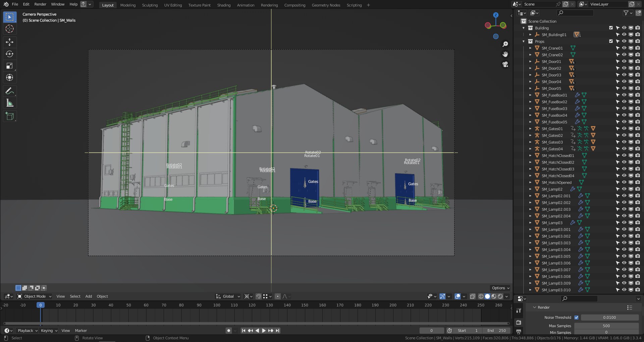The width and height of the screenshot is (644, 342).
Task: Switch to solid viewport shading
Action: coord(487,296)
